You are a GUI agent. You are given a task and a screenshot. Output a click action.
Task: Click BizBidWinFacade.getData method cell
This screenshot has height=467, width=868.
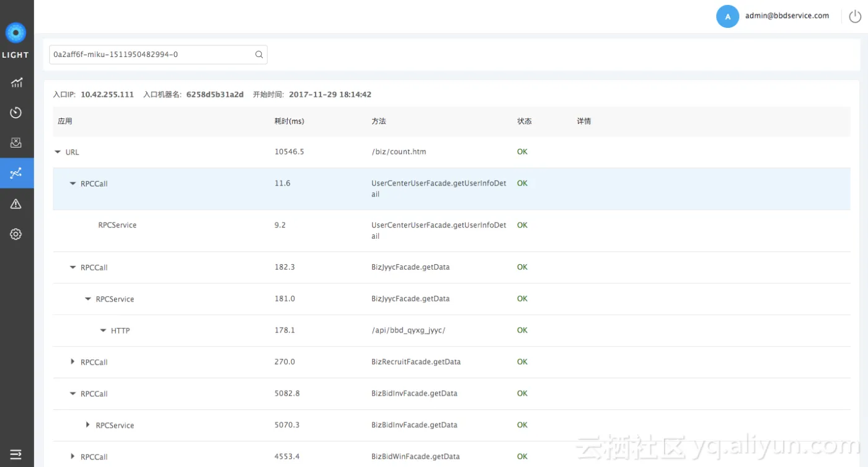pyautogui.click(x=415, y=456)
